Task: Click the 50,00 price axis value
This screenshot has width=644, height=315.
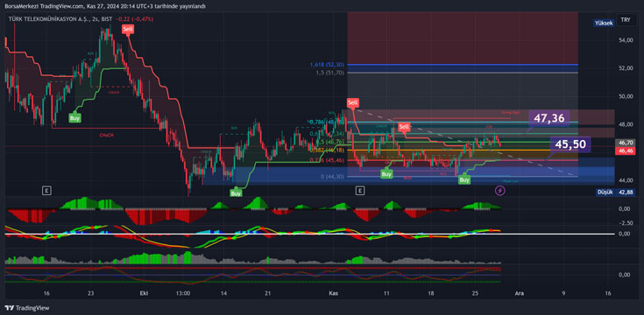Action: (x=625, y=96)
